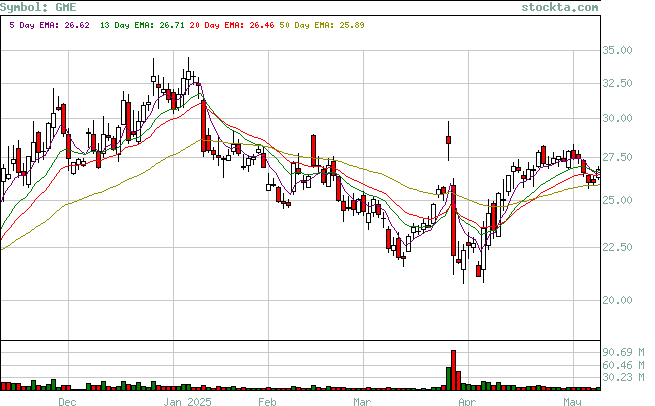This screenshot has height=406, width=655.
Task: Click the Apr date axis label
Action: (467, 401)
